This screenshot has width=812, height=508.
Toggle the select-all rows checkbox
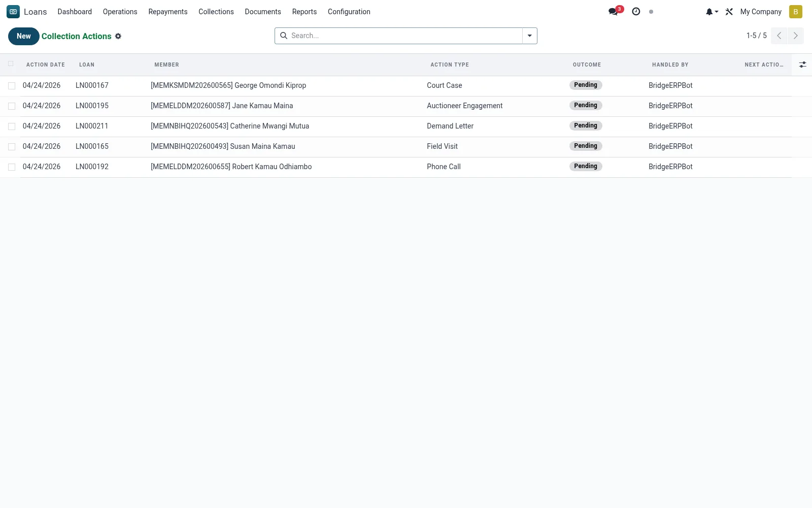11,63
